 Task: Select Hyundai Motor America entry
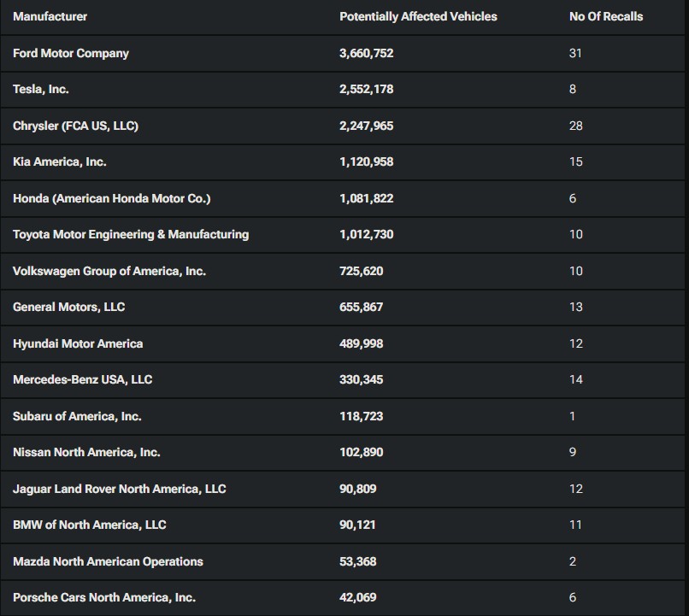[x=78, y=343]
